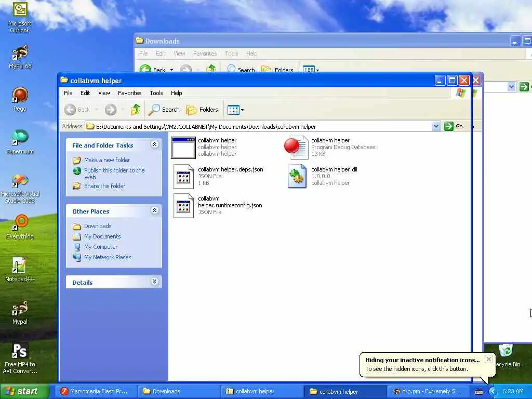Open Microsoft Visual Studio 2008 shortcut

click(x=20, y=189)
